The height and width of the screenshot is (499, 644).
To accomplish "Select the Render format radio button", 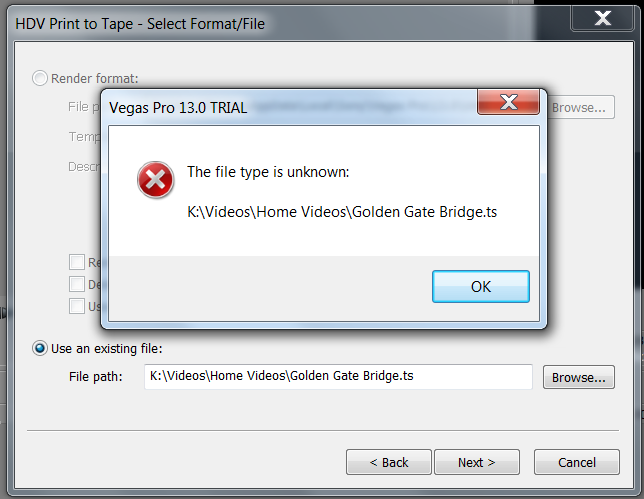I will 40,78.
